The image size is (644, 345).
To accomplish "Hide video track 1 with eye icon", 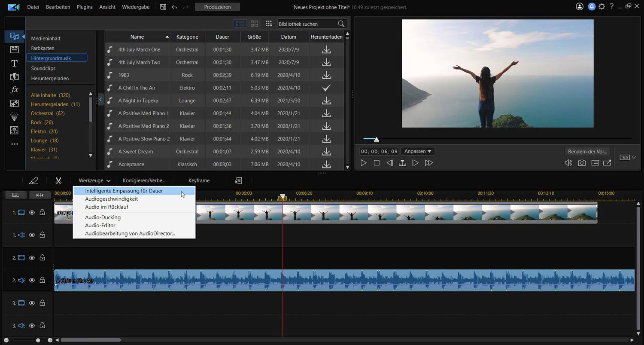I will pos(32,212).
